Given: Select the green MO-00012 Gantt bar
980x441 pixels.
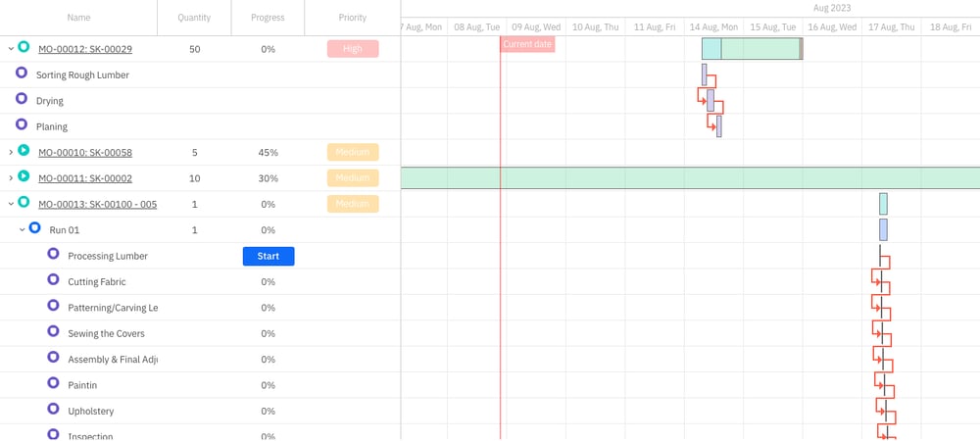Looking at the screenshot, I should 759,49.
